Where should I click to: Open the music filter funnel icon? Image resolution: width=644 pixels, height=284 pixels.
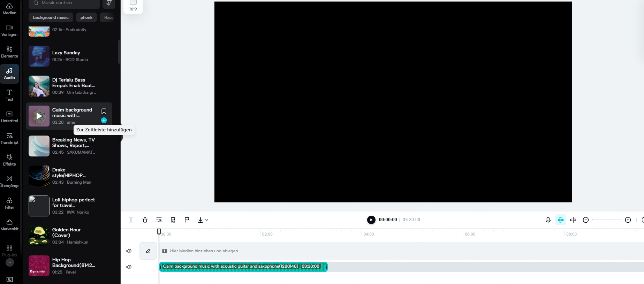[109, 3]
